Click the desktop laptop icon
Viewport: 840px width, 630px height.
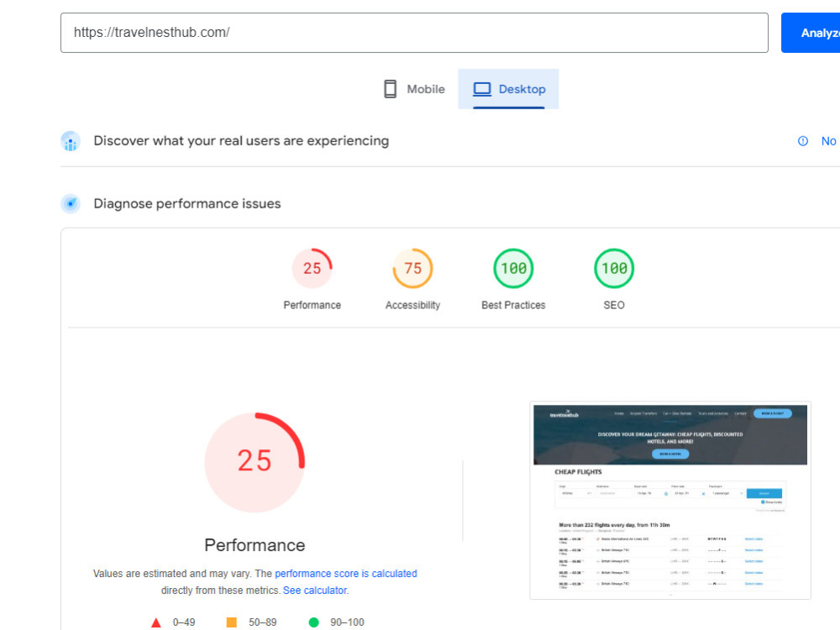(481, 89)
